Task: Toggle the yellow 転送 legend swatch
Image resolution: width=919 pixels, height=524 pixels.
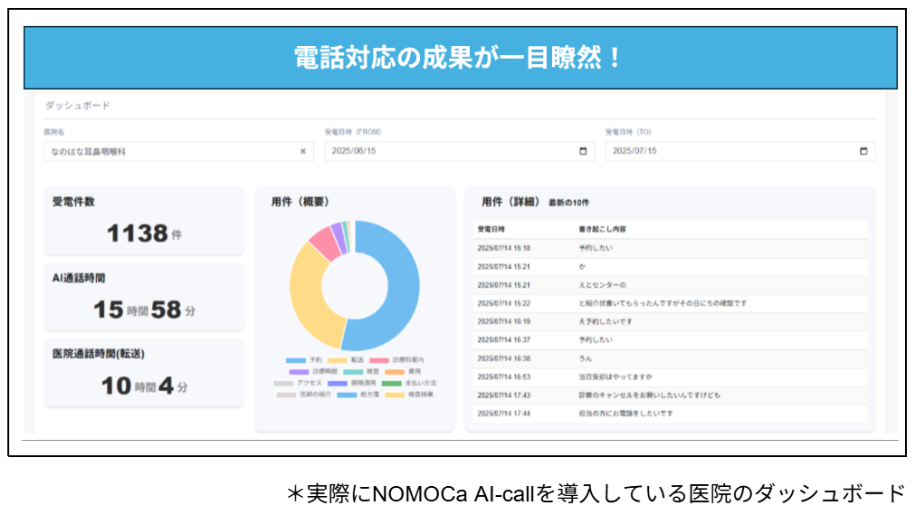Action: click(336, 360)
